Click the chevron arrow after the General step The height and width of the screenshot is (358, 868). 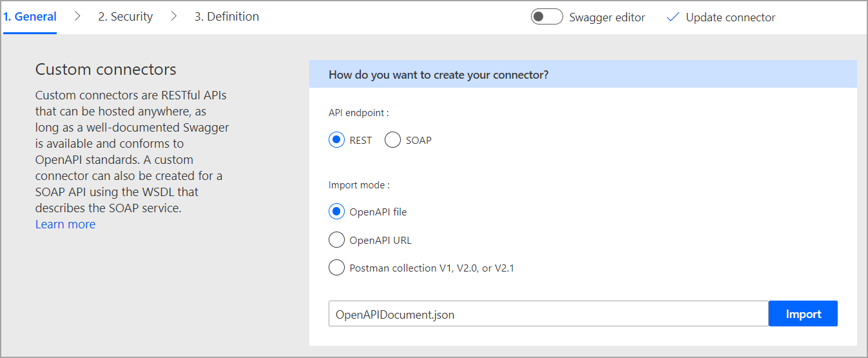point(77,16)
